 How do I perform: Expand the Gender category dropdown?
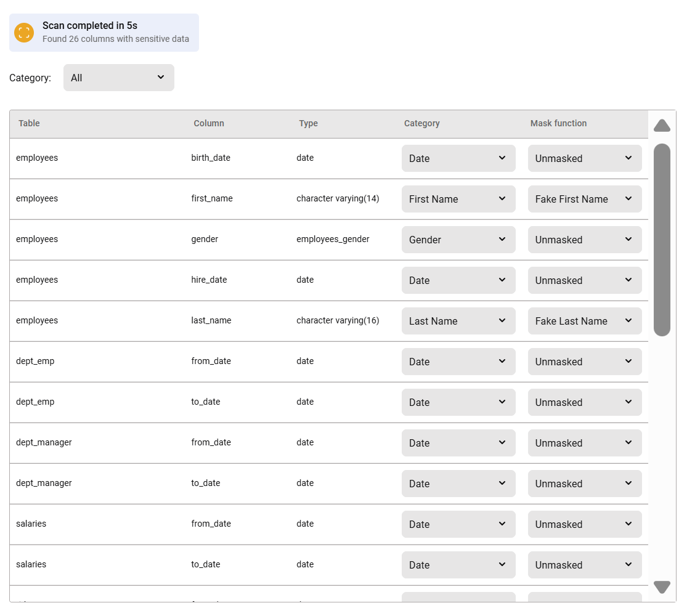(x=458, y=240)
